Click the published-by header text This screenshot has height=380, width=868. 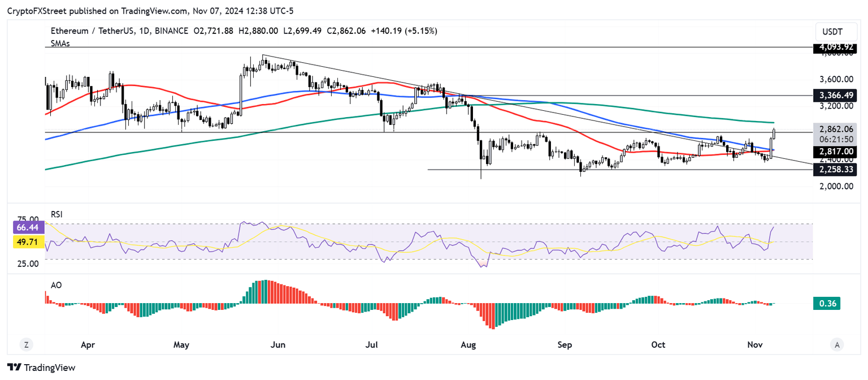click(x=150, y=11)
